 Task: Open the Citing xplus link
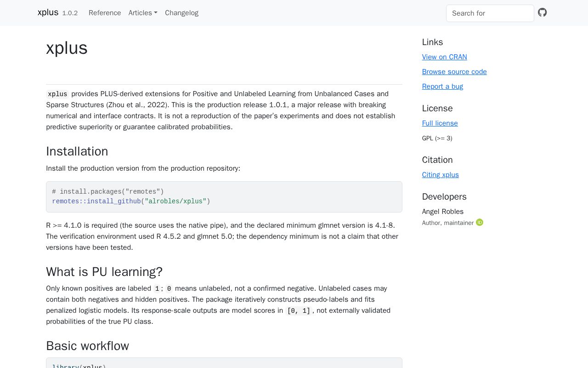pyautogui.click(x=441, y=175)
